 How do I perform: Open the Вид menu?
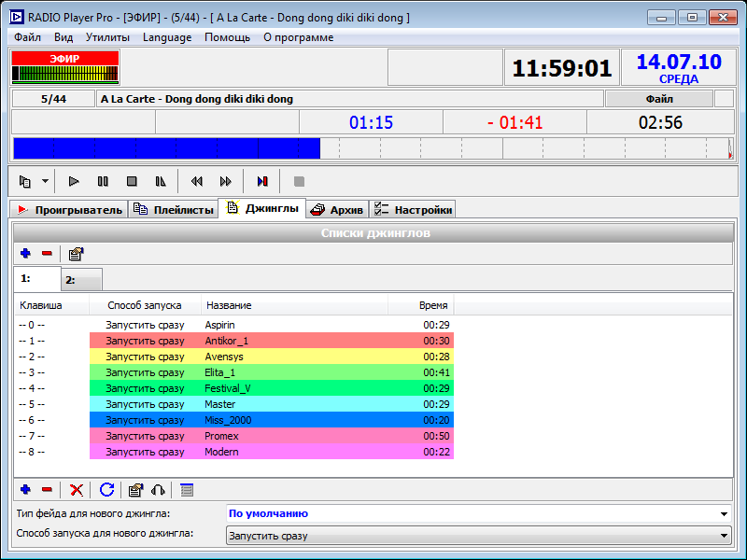pos(63,37)
